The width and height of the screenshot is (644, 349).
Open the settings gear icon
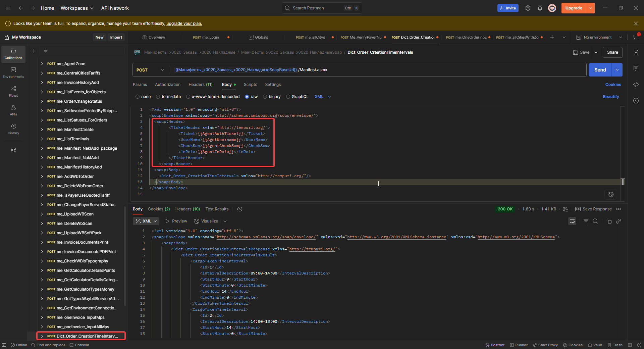pos(528,8)
